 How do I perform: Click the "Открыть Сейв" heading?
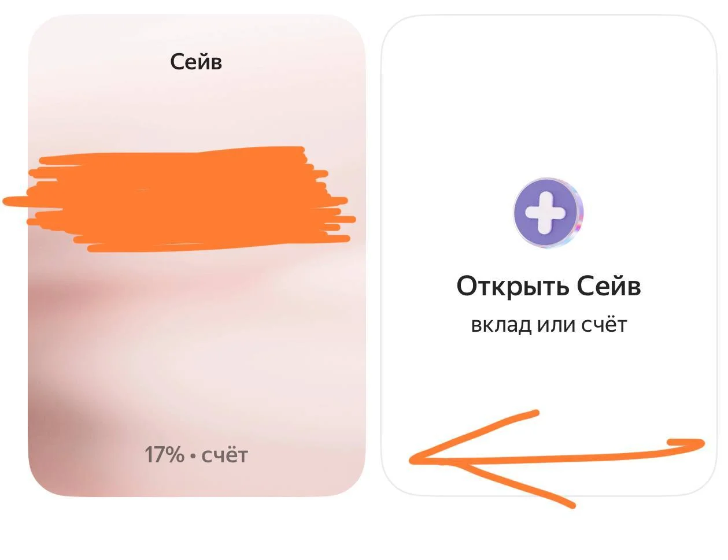coord(549,286)
